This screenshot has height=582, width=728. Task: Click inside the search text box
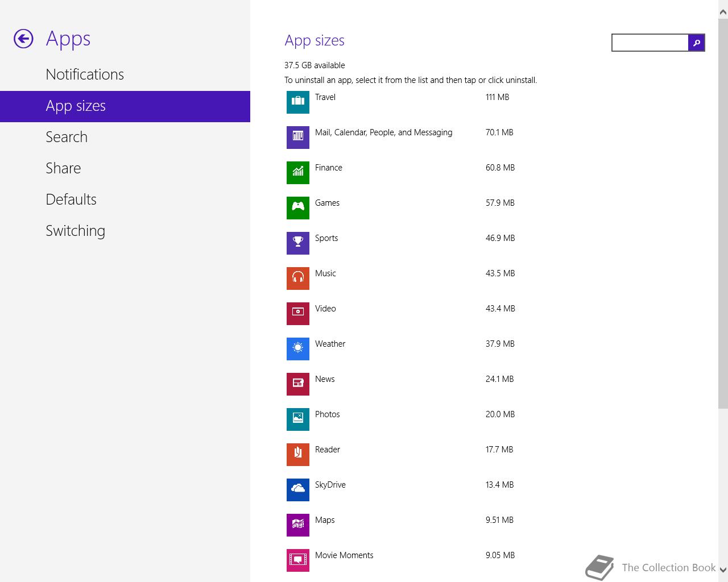(650, 43)
